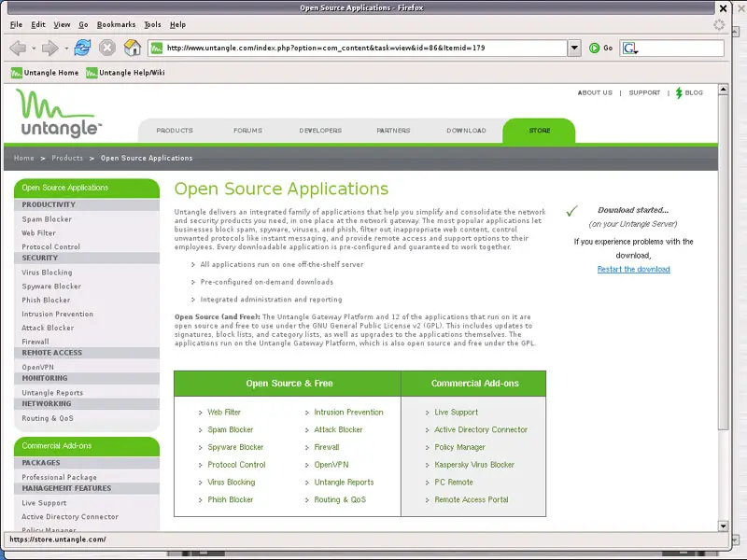Click Firewall in the table
This screenshot has width=747, height=560.
(x=326, y=447)
